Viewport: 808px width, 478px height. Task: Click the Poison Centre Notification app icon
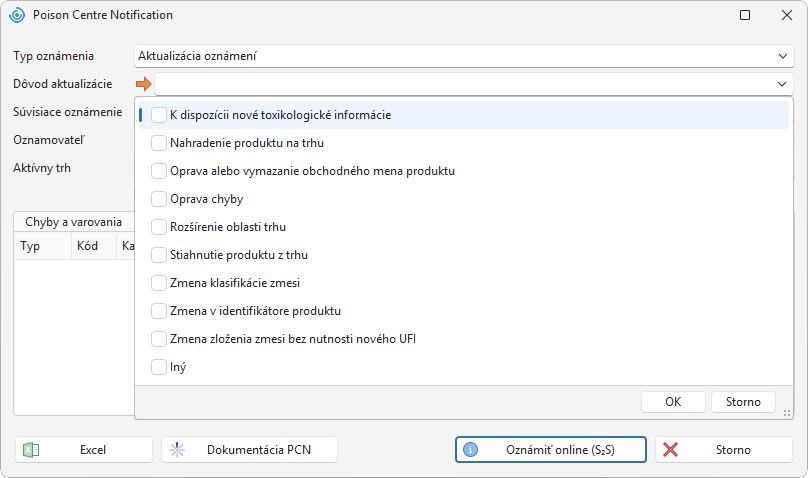[x=17, y=15]
